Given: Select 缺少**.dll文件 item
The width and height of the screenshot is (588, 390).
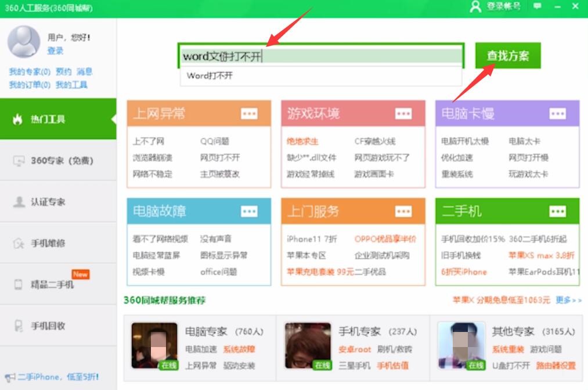Looking at the screenshot, I should pyautogui.click(x=312, y=157).
